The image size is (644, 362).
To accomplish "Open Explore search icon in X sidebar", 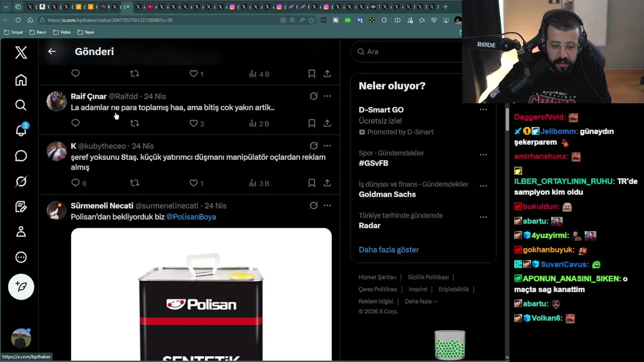I will click(x=21, y=105).
